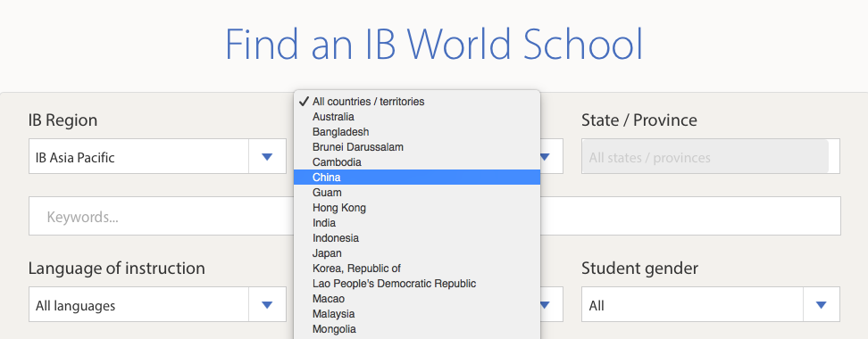
Task: Select Brunei Darussalam in dropdown list
Action: (x=417, y=147)
